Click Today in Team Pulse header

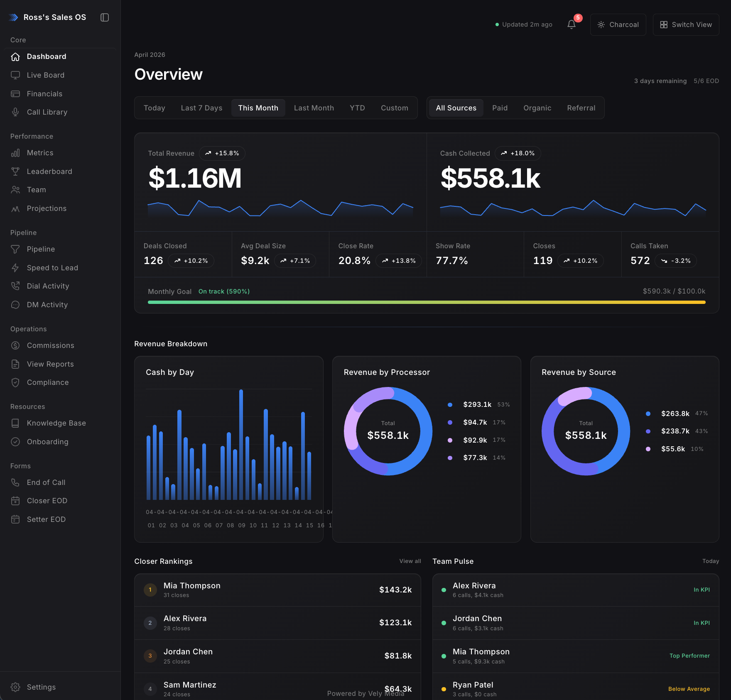coord(711,561)
